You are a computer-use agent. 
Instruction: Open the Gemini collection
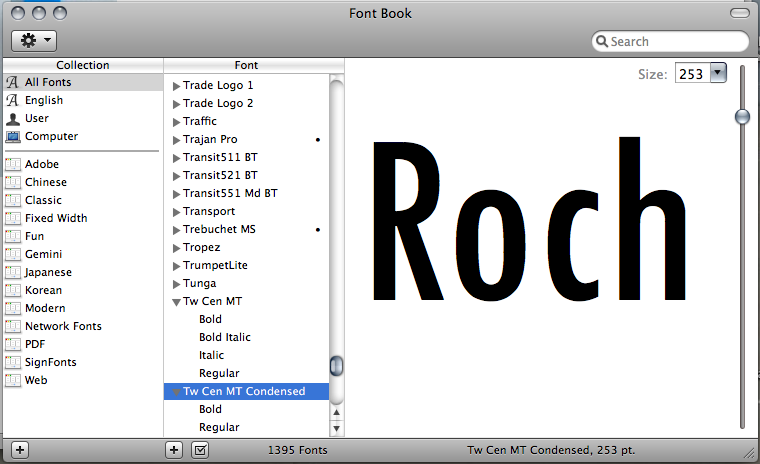(83, 254)
